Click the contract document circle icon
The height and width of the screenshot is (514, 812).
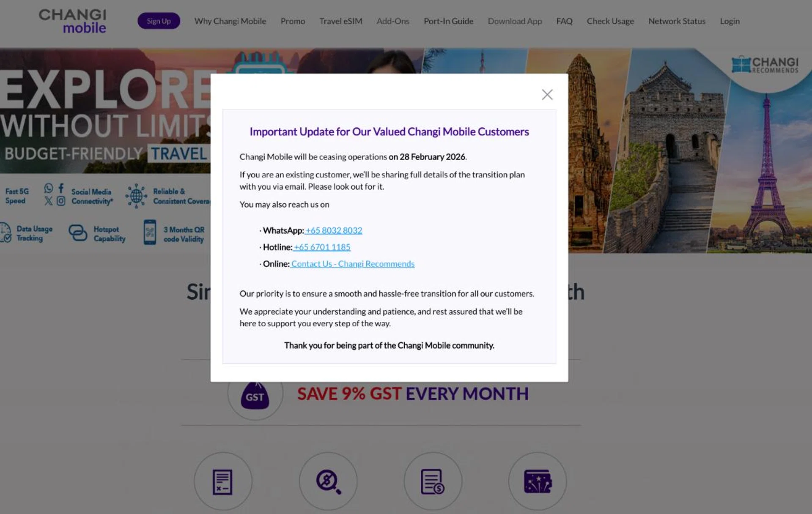click(222, 481)
